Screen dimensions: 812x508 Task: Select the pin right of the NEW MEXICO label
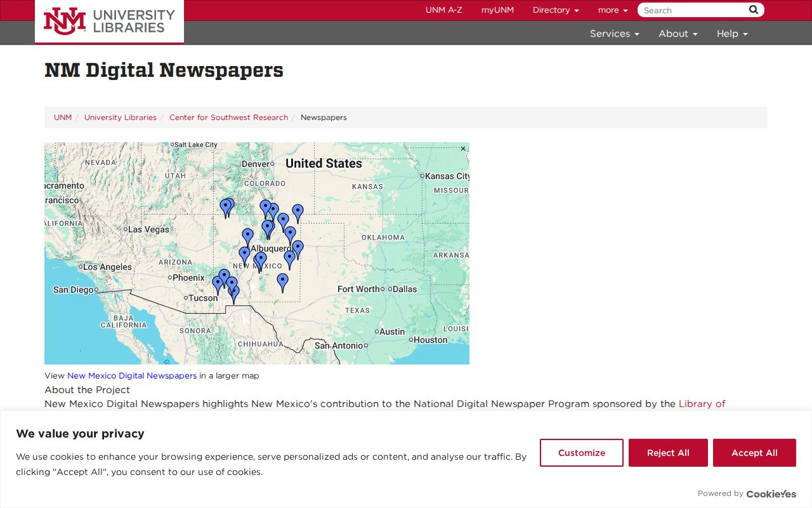289,259
